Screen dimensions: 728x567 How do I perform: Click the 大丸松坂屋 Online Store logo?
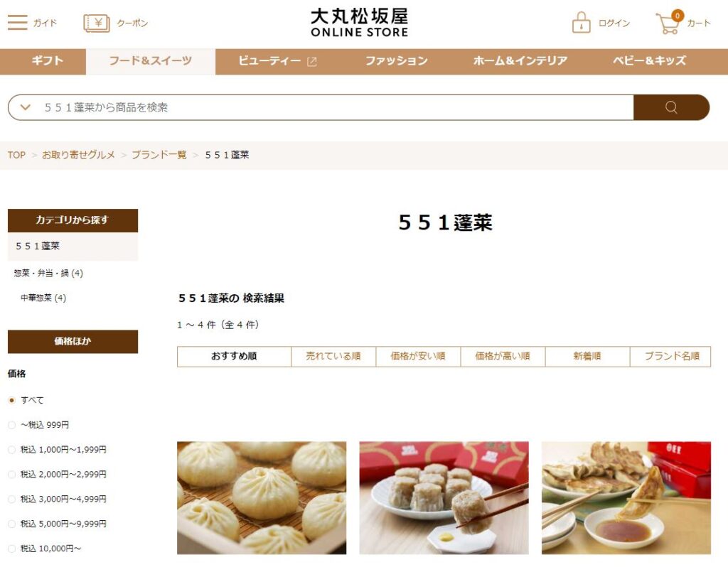click(359, 22)
